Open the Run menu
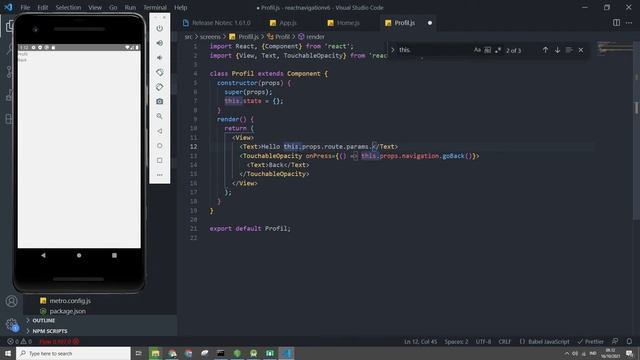This screenshot has height=360, width=640. [x=130, y=7]
